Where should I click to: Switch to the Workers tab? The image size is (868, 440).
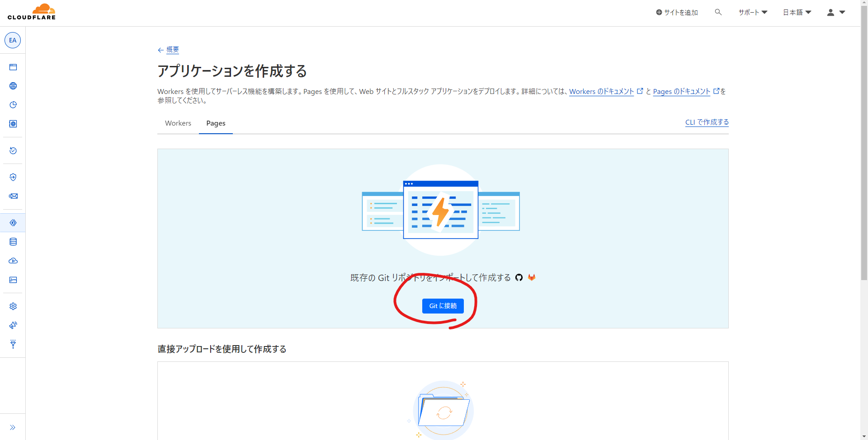(178, 123)
